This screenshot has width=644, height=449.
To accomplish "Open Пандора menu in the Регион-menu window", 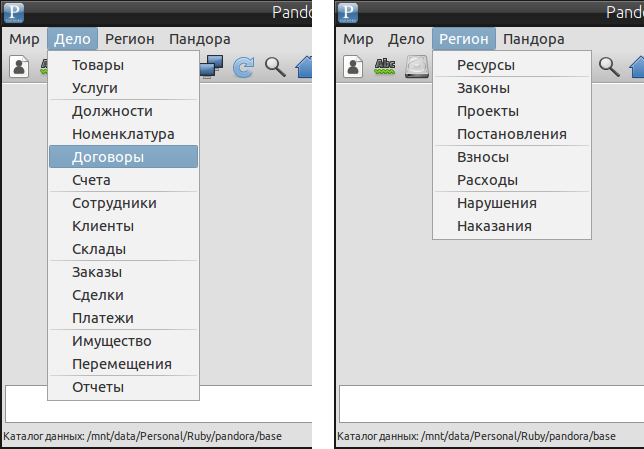I will pyautogui.click(x=534, y=39).
